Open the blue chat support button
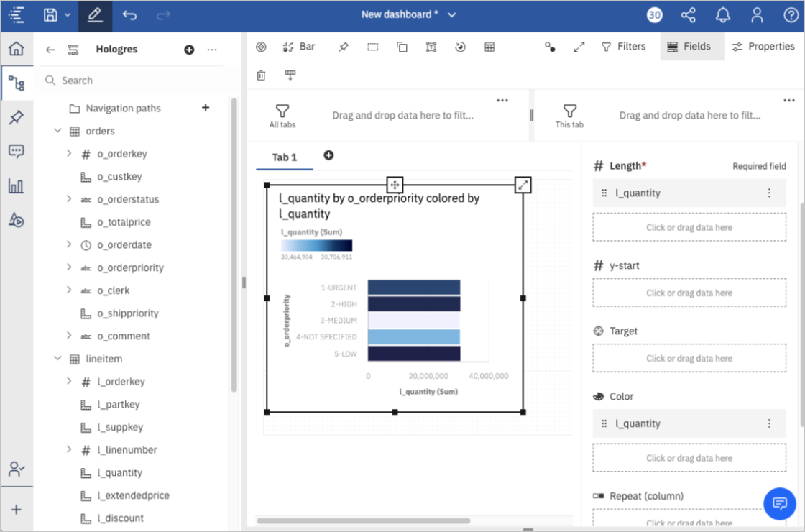The image size is (805, 532). (x=779, y=504)
